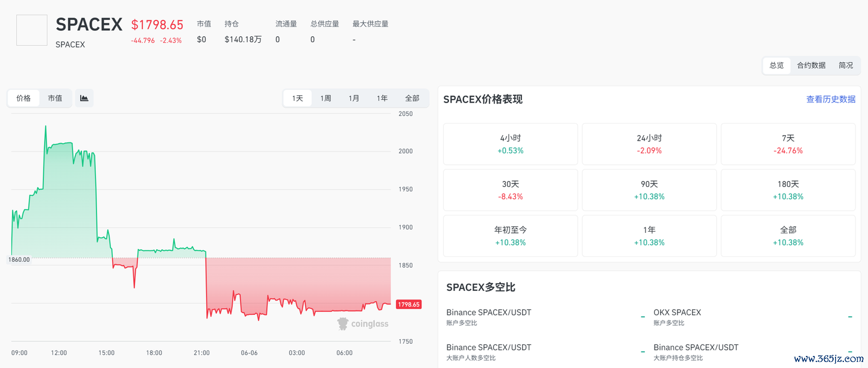
Task: Open the 总览 tab
Action: click(x=776, y=66)
